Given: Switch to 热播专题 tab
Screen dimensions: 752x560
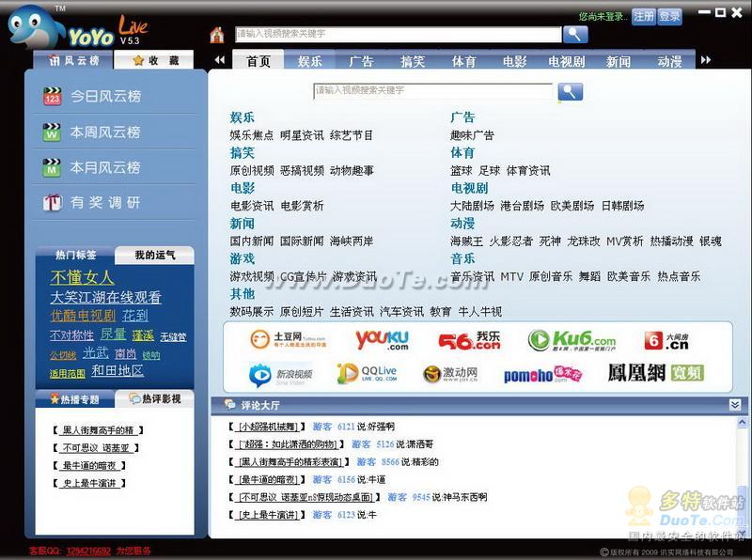Looking at the screenshot, I should coord(75,399).
